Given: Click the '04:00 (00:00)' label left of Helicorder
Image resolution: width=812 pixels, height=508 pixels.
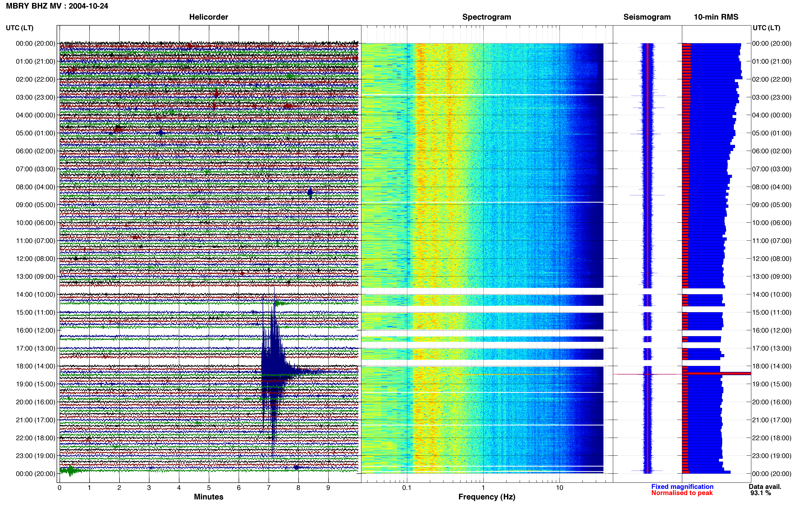Looking at the screenshot, I should click(36, 115).
